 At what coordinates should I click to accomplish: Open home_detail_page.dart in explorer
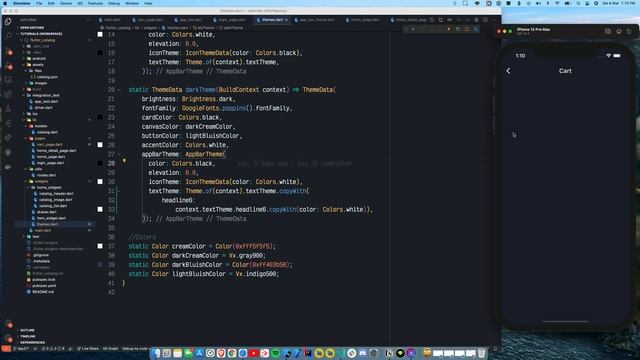pos(56,151)
